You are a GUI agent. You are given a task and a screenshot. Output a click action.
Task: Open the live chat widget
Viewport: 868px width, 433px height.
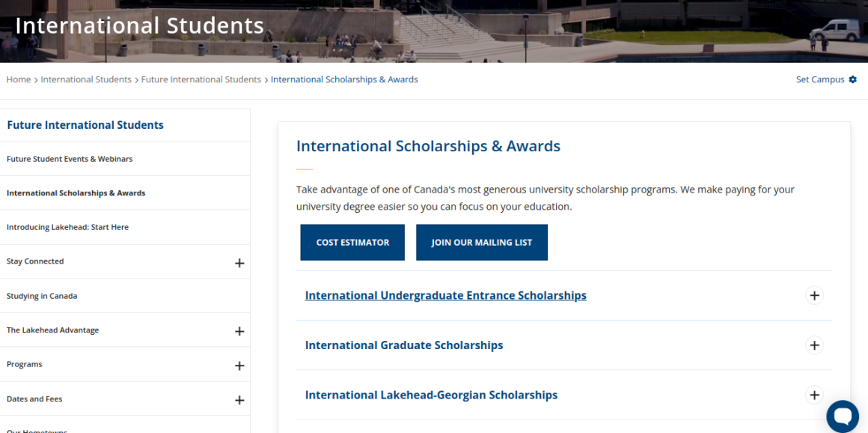[843, 416]
